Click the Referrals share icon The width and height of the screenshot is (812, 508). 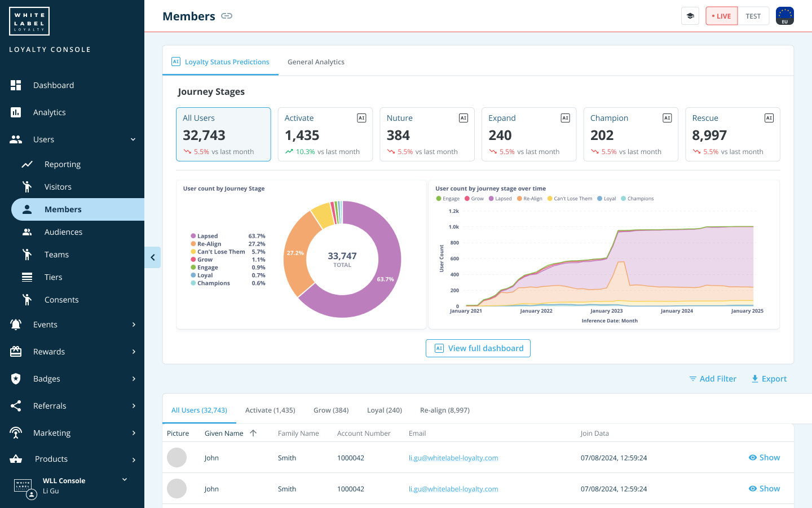tap(16, 405)
